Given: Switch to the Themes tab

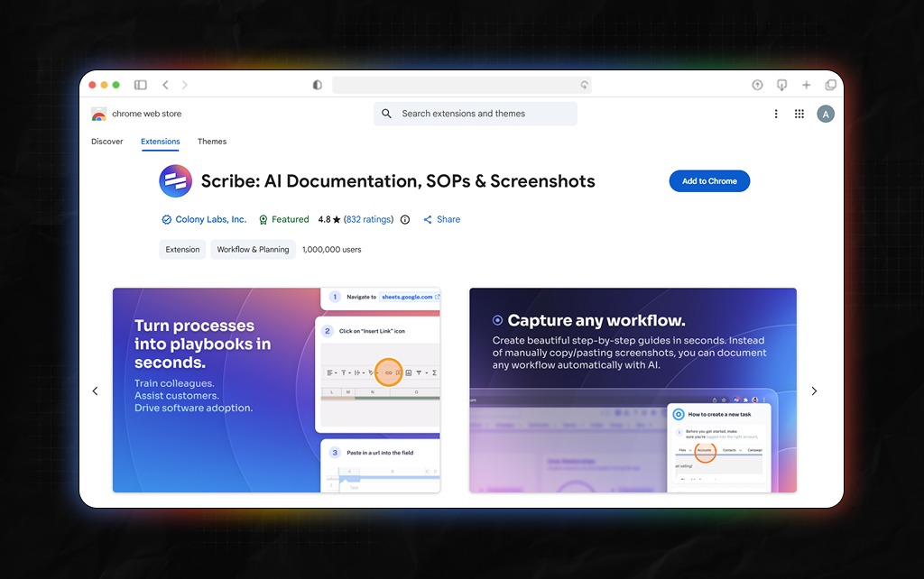Looking at the screenshot, I should tap(212, 142).
